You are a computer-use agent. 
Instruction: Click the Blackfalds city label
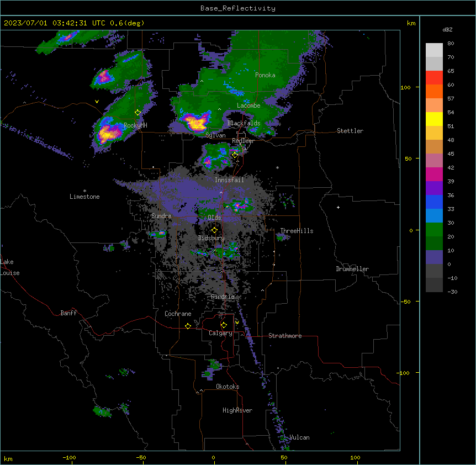pos(244,123)
